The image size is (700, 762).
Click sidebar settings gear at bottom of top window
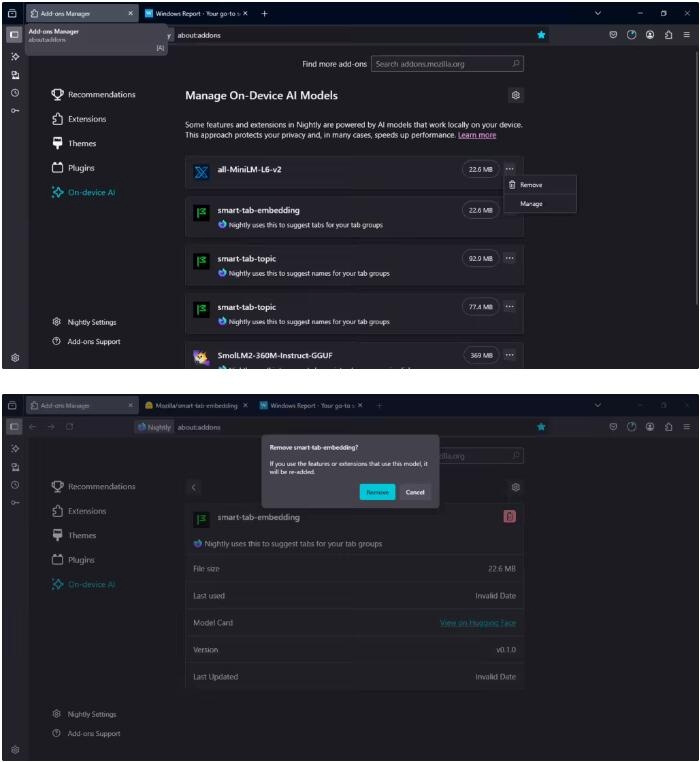15,358
